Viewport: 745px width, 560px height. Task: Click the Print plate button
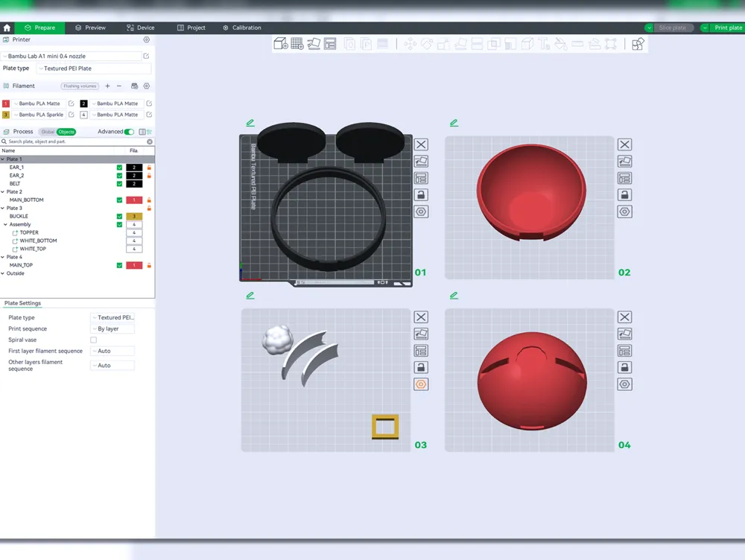(x=723, y=28)
